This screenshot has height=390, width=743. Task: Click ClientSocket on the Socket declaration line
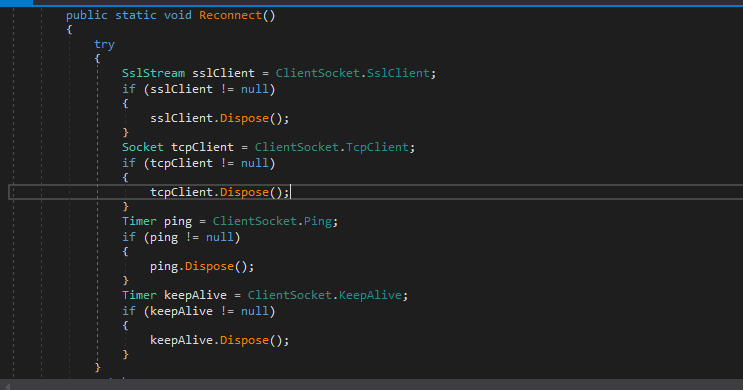point(297,147)
